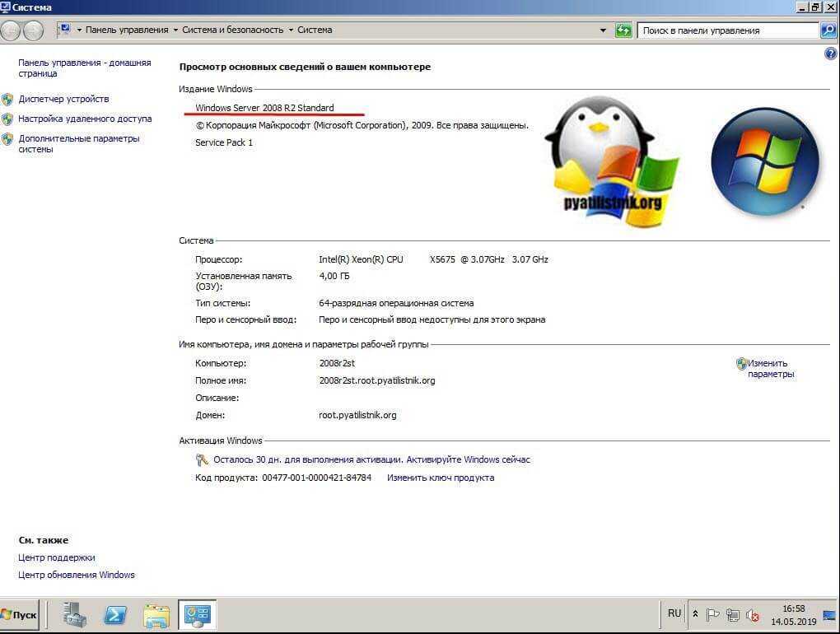The image size is (840, 634).
Task: Click the muted volume tray icon
Action: click(752, 614)
